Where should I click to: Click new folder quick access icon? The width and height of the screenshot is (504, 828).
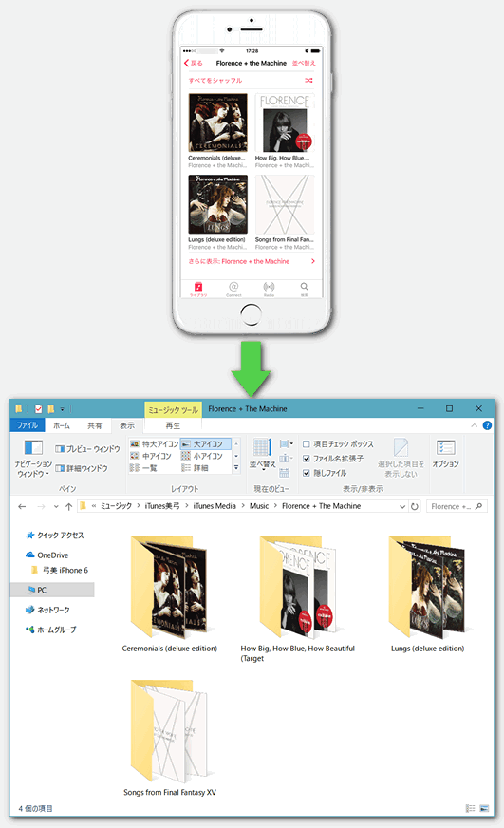(51, 408)
